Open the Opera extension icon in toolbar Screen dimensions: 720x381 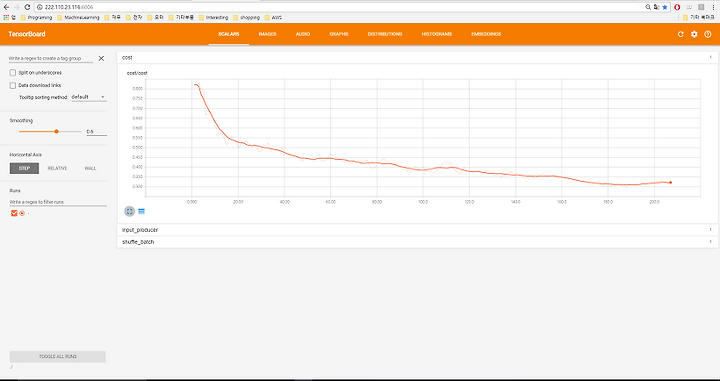coord(677,7)
